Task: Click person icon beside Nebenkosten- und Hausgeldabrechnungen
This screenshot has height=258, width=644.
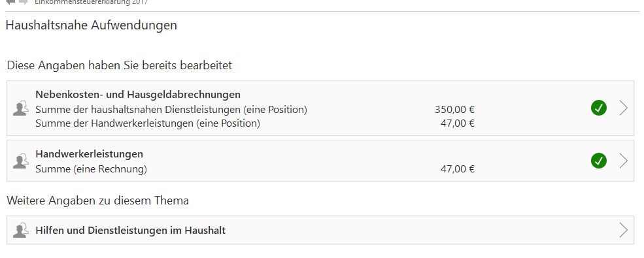Action: click(x=20, y=108)
